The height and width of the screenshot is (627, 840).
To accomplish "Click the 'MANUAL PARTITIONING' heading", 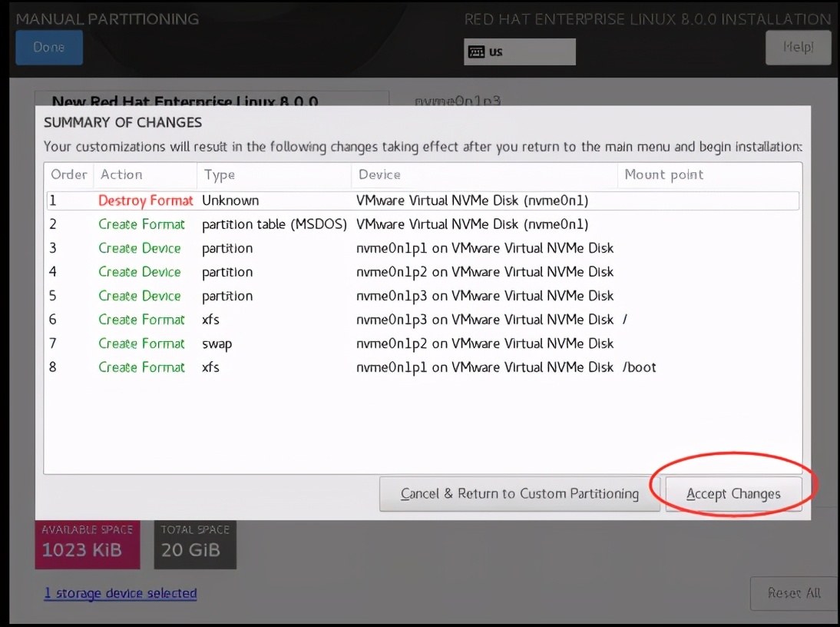I will (x=107, y=19).
